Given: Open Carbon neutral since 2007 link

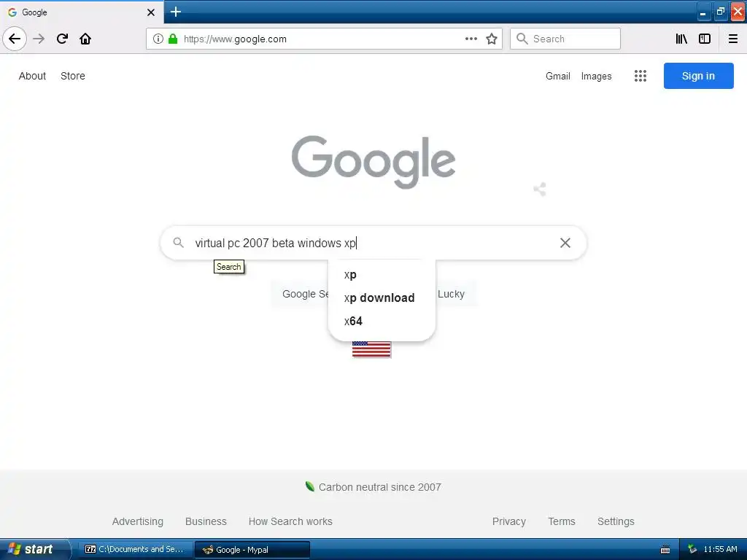Looking at the screenshot, I should 373,486.
